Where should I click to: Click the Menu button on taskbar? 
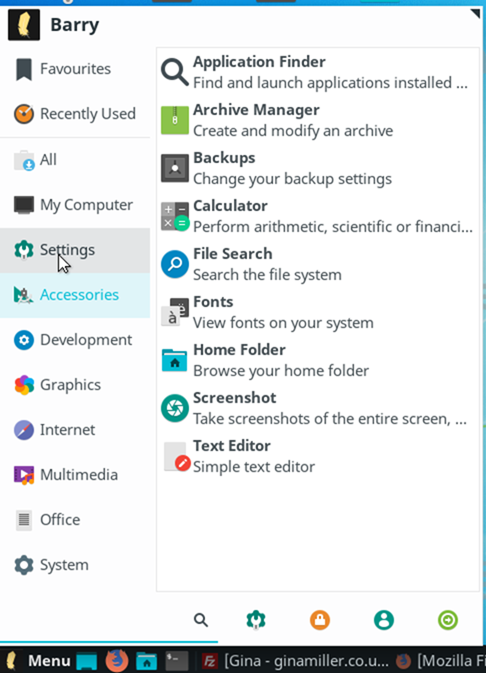coord(37,661)
